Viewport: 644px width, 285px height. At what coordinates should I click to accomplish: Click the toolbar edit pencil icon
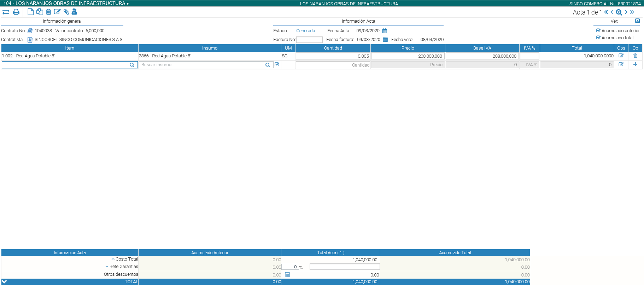coord(57,12)
